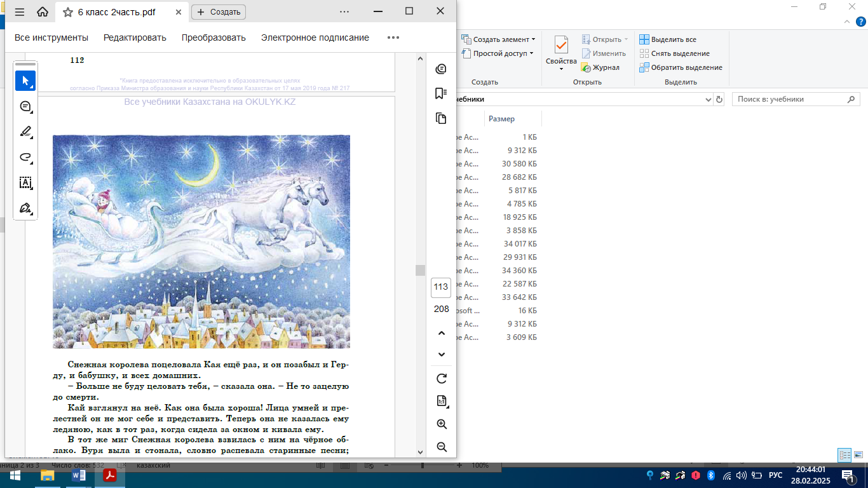Click Изменить in the Explorer ribbon
The width and height of the screenshot is (868, 488).
[604, 53]
